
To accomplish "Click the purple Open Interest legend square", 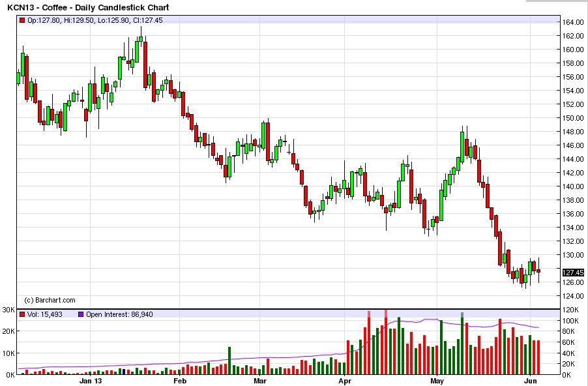I will (81, 314).
